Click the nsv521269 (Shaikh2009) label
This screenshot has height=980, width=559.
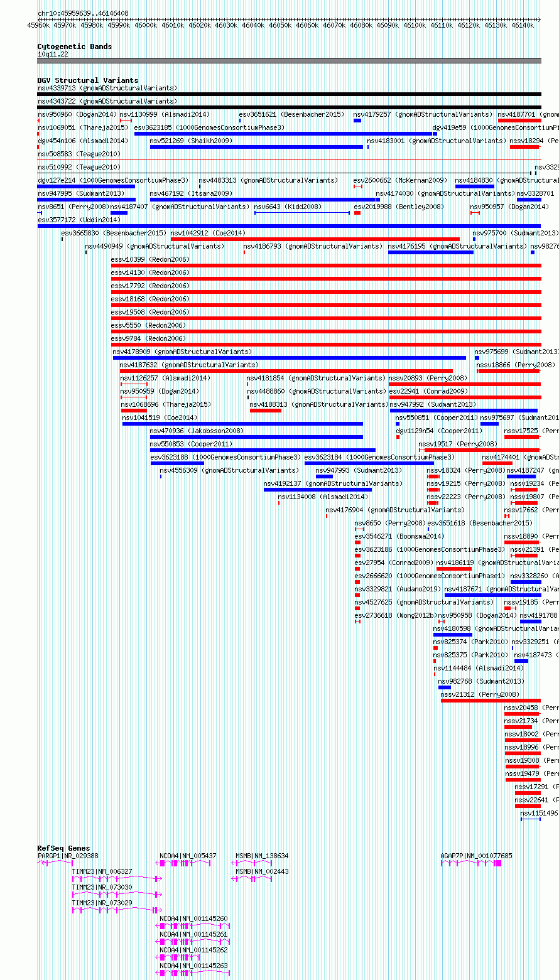tap(191, 141)
